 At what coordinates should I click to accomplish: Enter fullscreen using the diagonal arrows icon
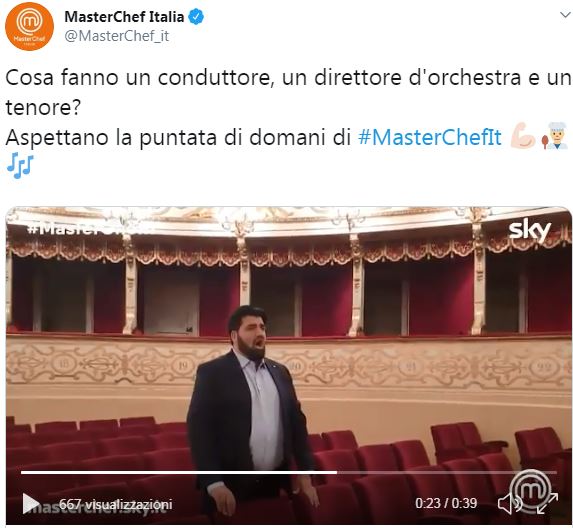coord(547,504)
